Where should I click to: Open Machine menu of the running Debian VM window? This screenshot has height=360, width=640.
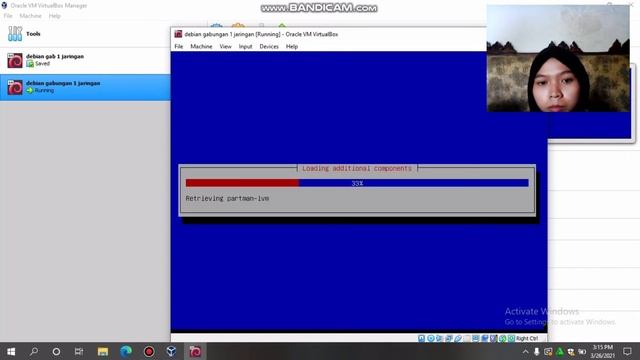[x=201, y=47]
